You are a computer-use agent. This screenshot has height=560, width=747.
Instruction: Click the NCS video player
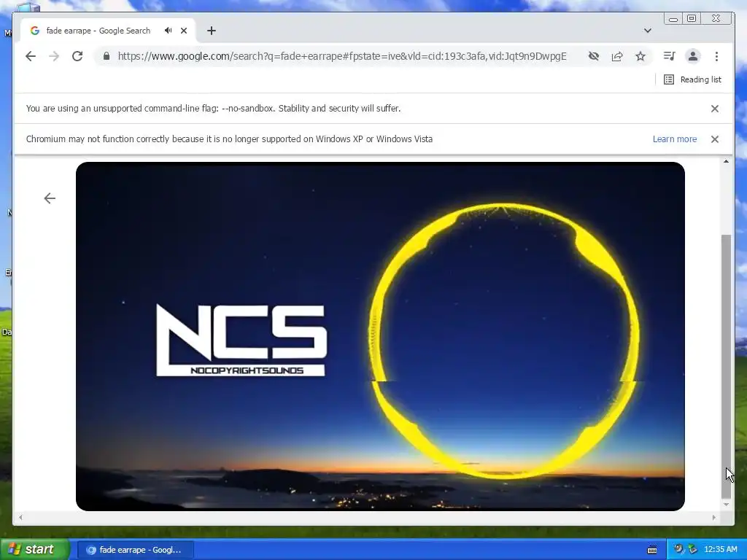point(380,336)
